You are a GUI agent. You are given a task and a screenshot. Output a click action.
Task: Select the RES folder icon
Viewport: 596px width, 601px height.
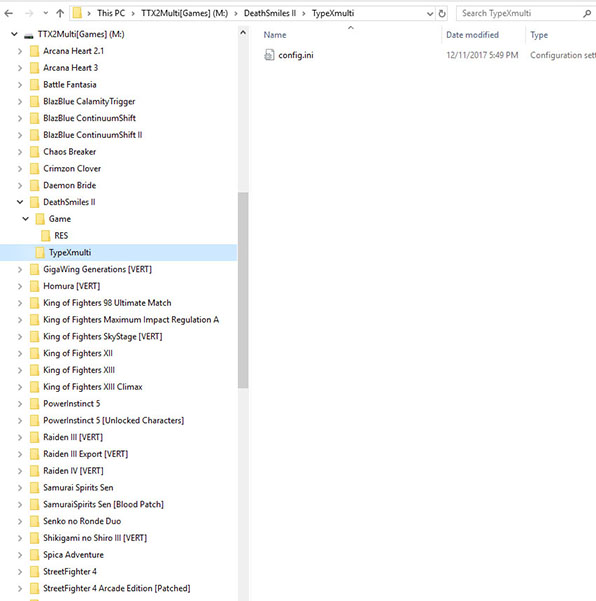point(46,235)
